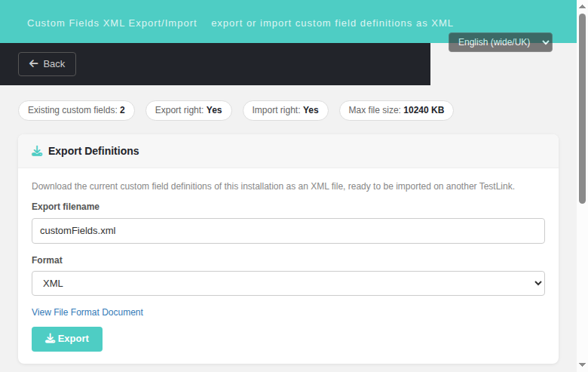Click the Existing custom fields: 2 badge
This screenshot has height=372, width=588.
click(x=76, y=110)
